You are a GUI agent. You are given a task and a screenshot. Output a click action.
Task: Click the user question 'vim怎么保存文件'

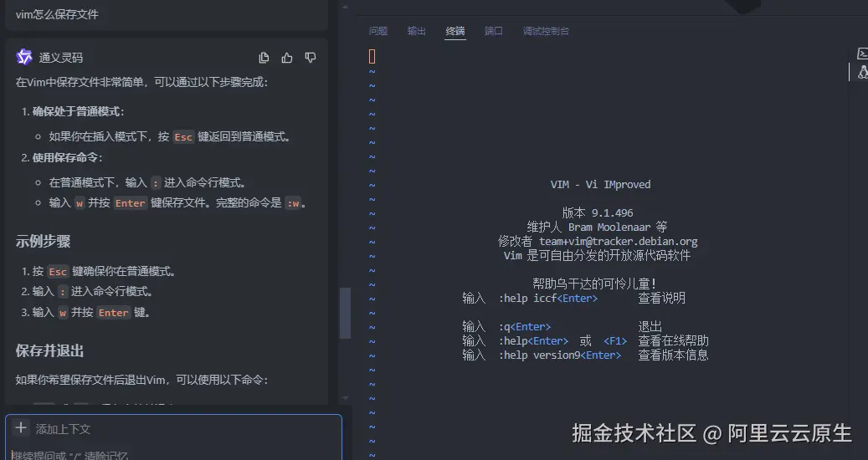click(57, 14)
